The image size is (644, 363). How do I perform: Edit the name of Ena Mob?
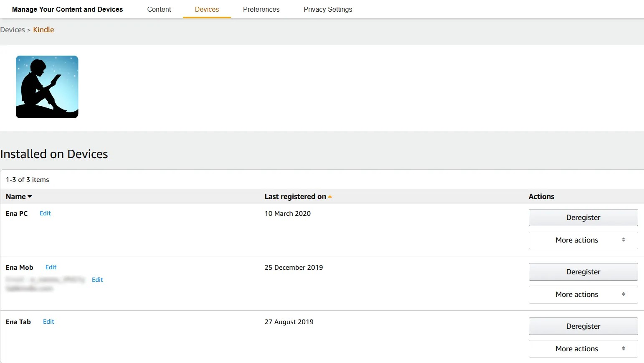(x=51, y=267)
